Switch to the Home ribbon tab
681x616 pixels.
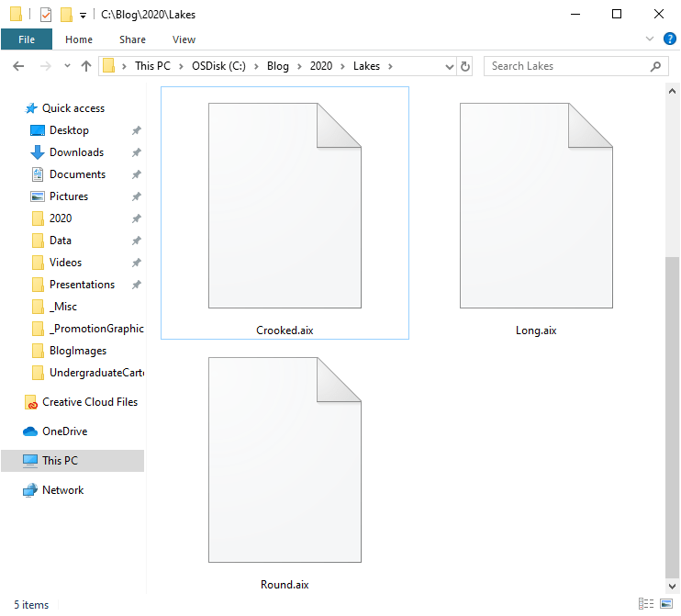click(79, 39)
